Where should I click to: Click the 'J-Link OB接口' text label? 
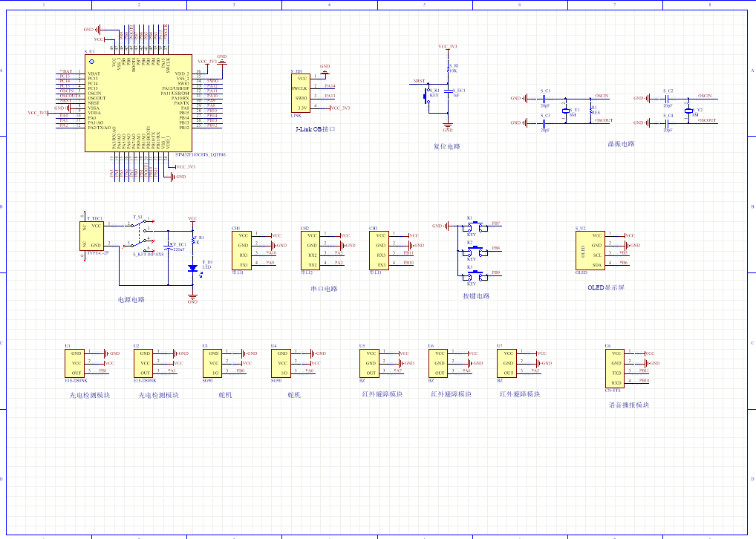[x=315, y=128]
